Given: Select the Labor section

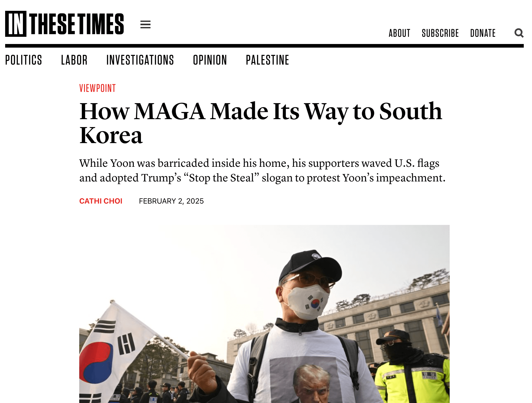Looking at the screenshot, I should [x=74, y=60].
